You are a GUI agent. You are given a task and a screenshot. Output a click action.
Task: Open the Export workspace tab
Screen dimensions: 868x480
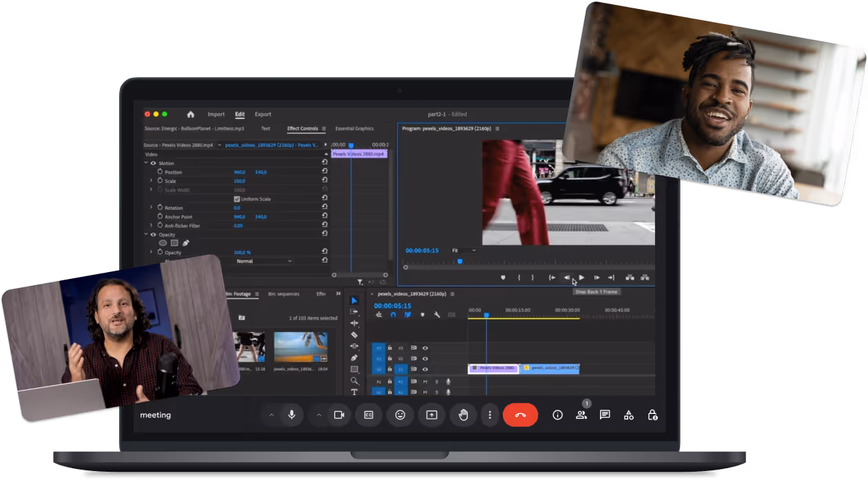262,114
